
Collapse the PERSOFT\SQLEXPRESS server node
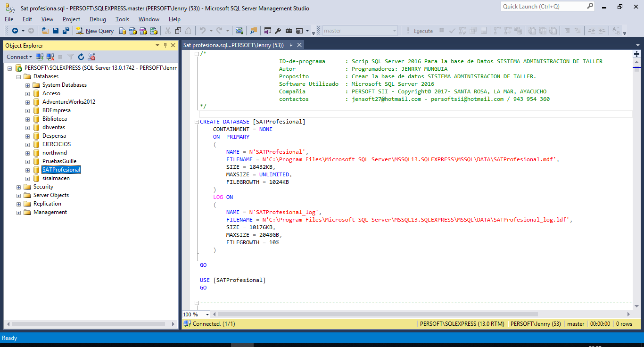click(x=10, y=68)
